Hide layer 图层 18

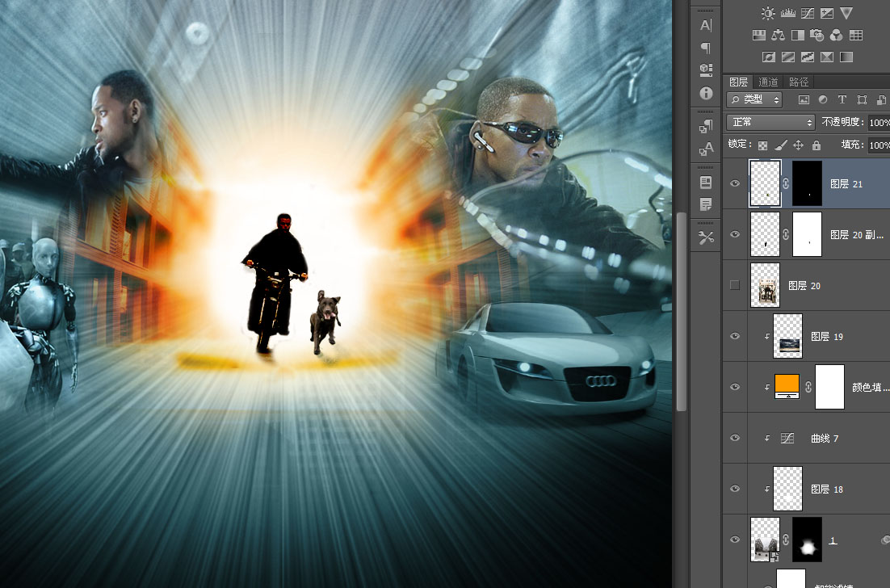tap(735, 488)
